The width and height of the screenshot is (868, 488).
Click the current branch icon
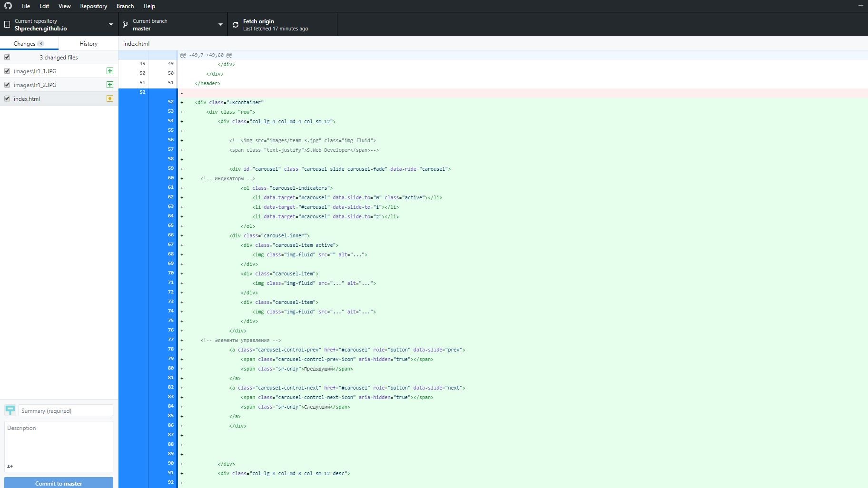pyautogui.click(x=126, y=25)
